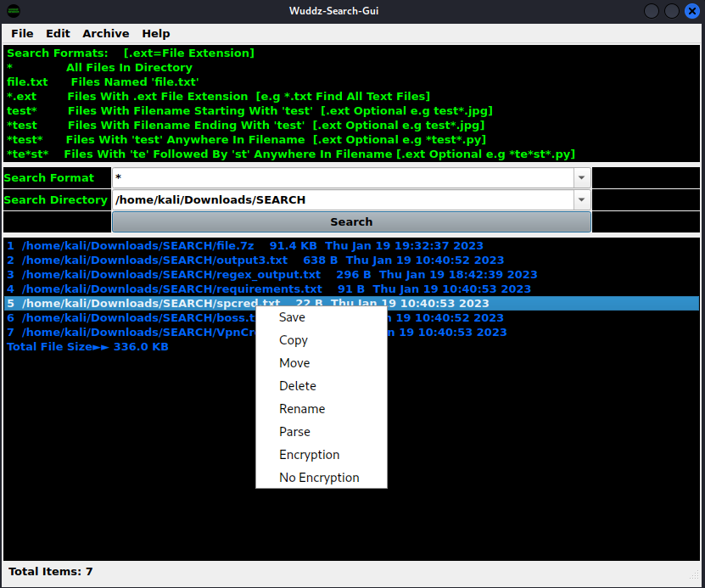The width and height of the screenshot is (705, 588).
Task: Open the Archive menu
Action: (105, 34)
